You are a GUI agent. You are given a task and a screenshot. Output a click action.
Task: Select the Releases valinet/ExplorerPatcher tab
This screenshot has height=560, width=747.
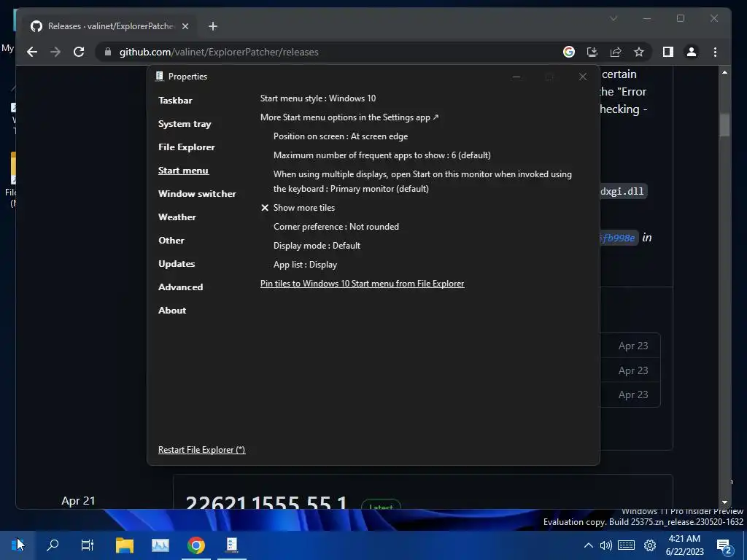[x=111, y=26]
